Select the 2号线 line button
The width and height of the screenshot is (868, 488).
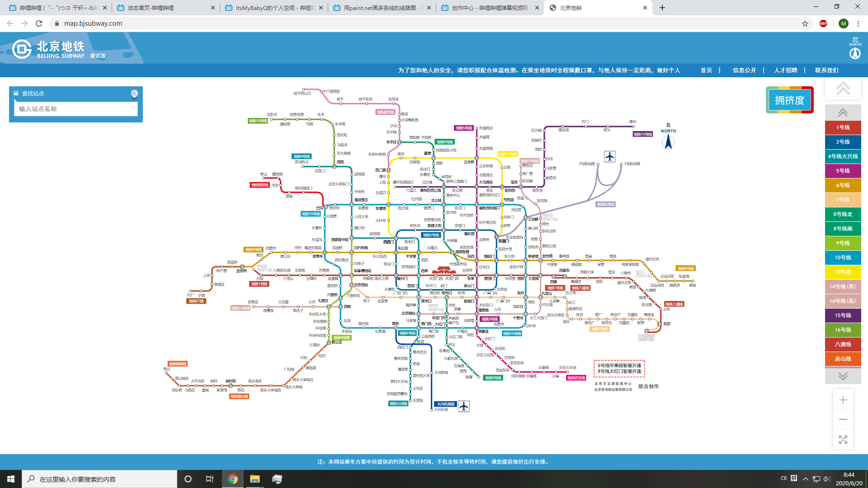coord(843,142)
